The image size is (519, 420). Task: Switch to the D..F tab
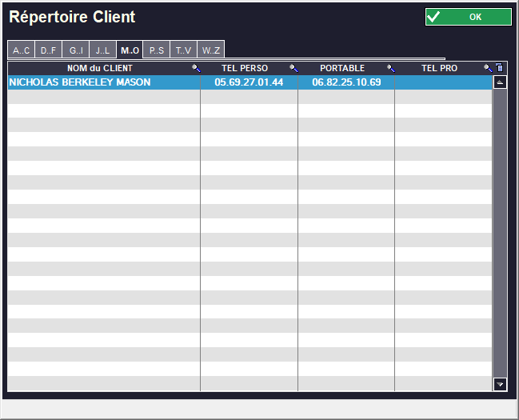48,50
